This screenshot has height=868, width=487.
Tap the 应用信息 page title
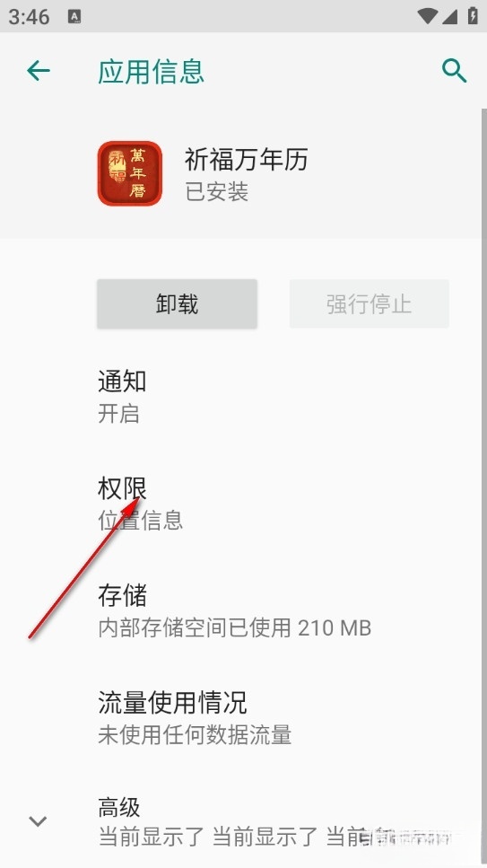click(x=151, y=72)
